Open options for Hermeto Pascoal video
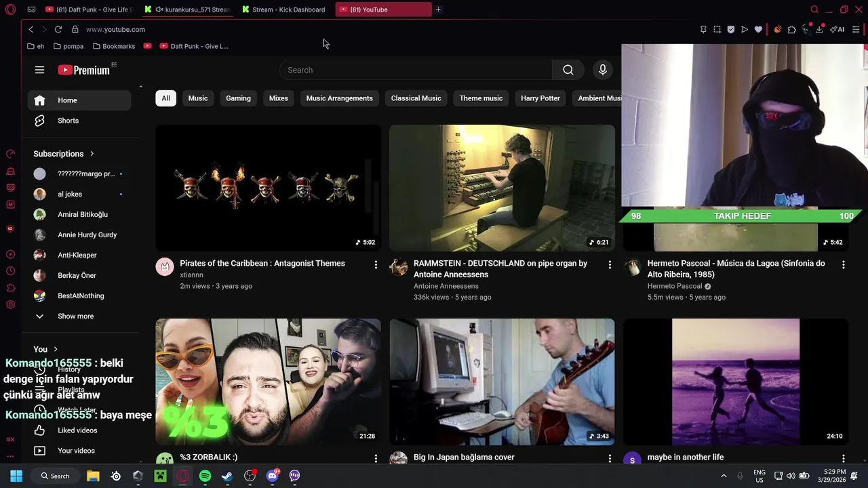 point(844,265)
